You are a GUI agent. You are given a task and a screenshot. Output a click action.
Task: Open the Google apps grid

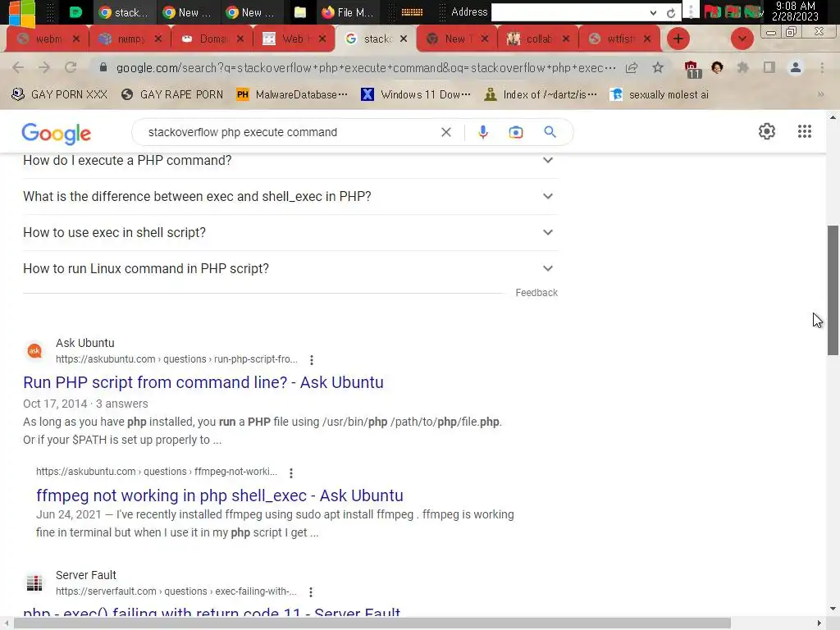coord(804,131)
